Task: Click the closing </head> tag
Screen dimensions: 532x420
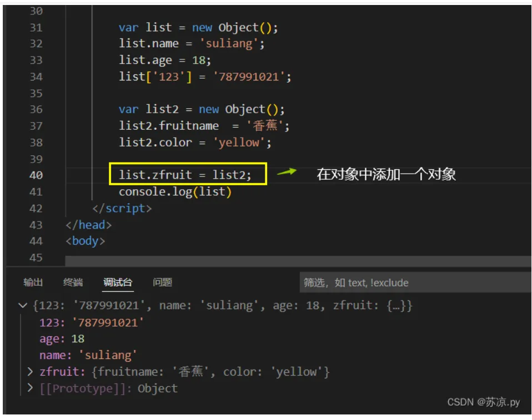Action: click(88, 224)
